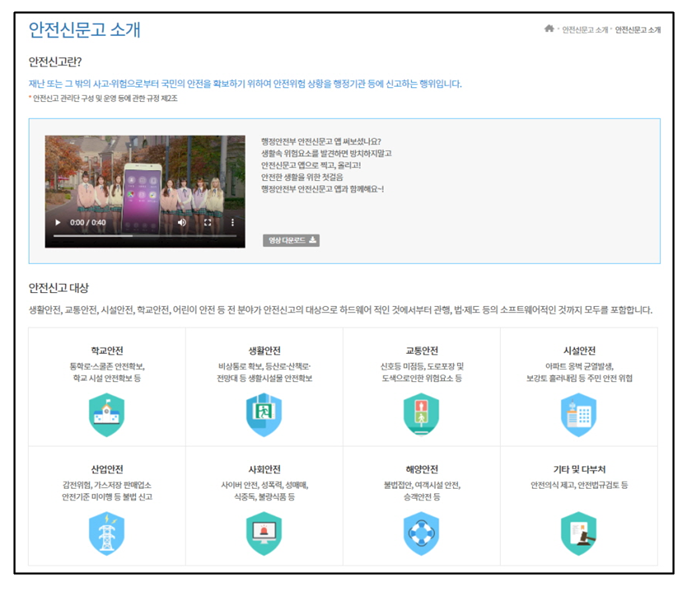This screenshot has height=589, width=687.
Task: Seek along the video progress bar
Action: pyautogui.click(x=145, y=236)
